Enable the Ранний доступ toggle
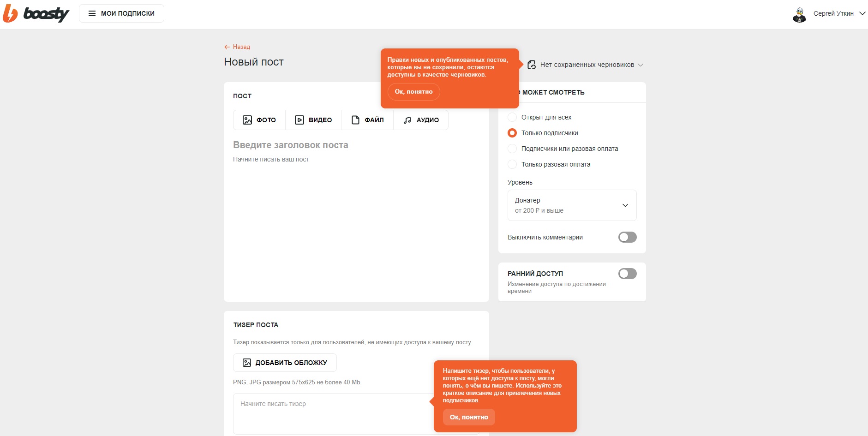868x436 pixels. tap(627, 274)
